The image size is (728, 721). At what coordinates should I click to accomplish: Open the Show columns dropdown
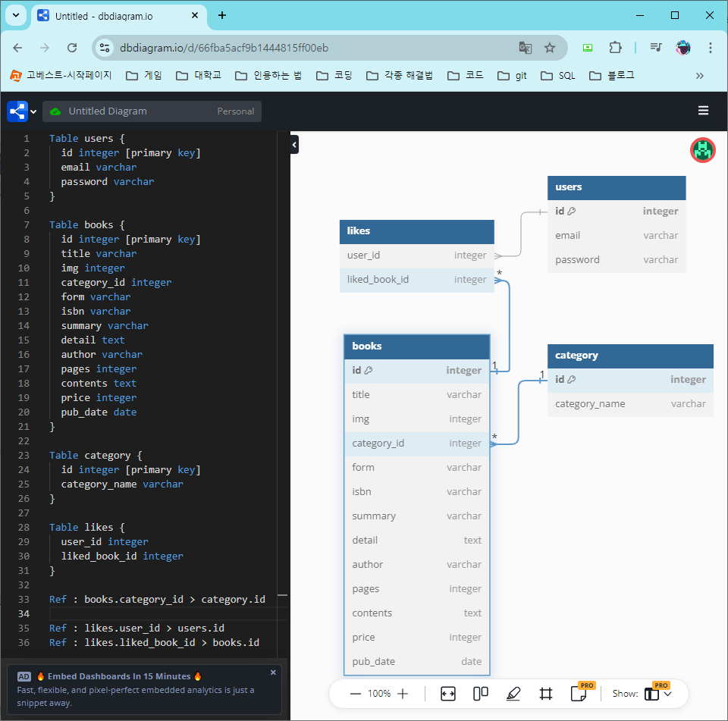[657, 694]
